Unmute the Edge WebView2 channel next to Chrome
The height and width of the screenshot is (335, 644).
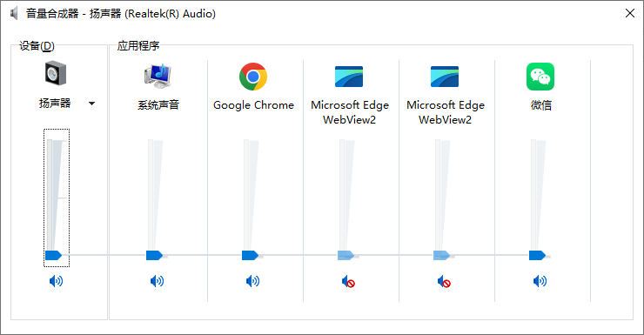(x=348, y=282)
